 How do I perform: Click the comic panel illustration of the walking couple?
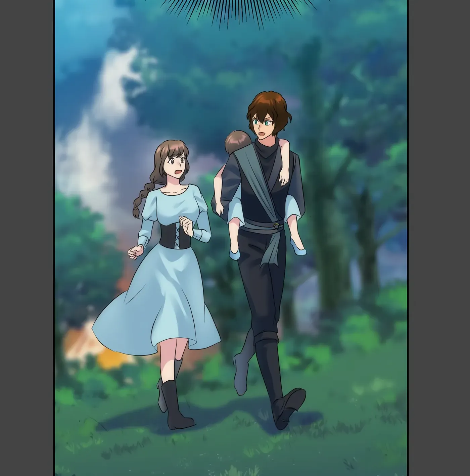click(231, 238)
